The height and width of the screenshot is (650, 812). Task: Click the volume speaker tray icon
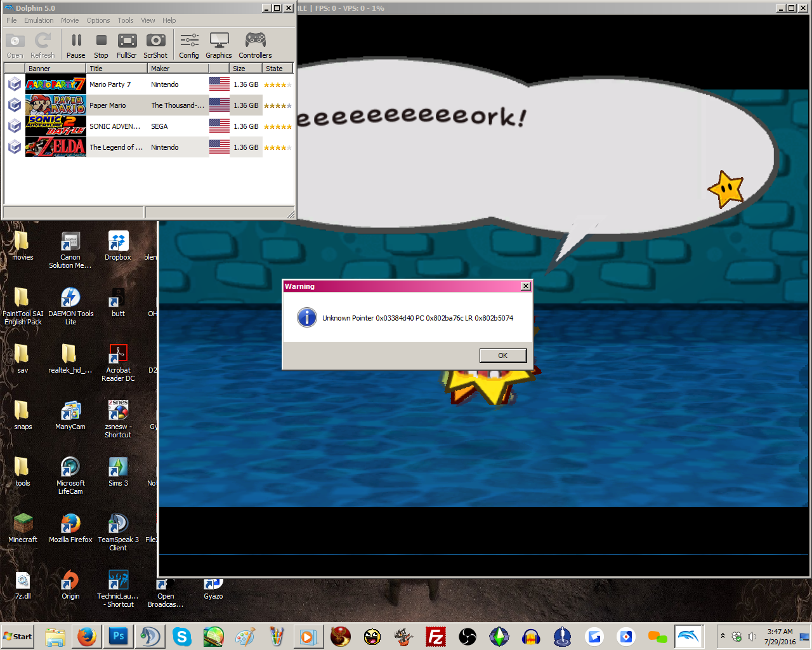[x=752, y=637]
